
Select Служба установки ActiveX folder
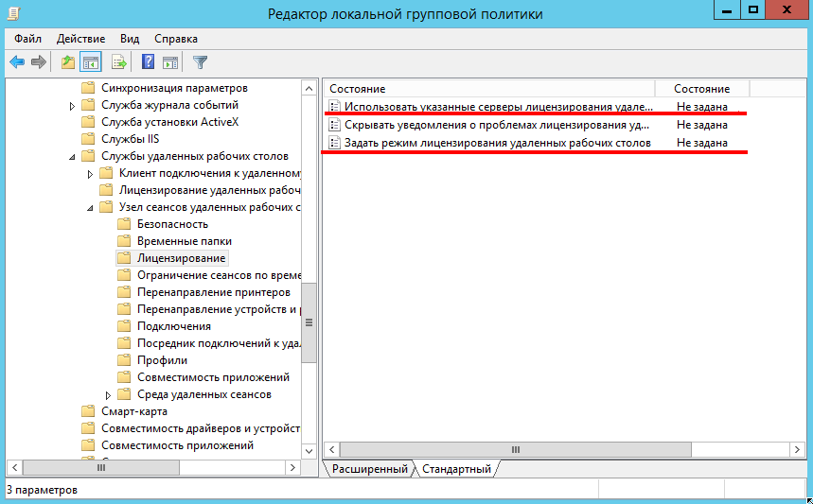(x=169, y=122)
